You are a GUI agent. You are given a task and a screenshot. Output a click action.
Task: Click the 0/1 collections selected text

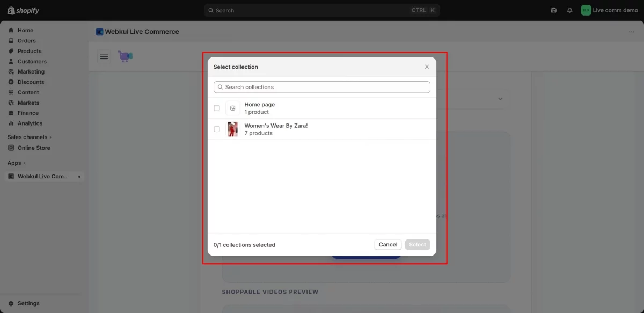coord(244,245)
